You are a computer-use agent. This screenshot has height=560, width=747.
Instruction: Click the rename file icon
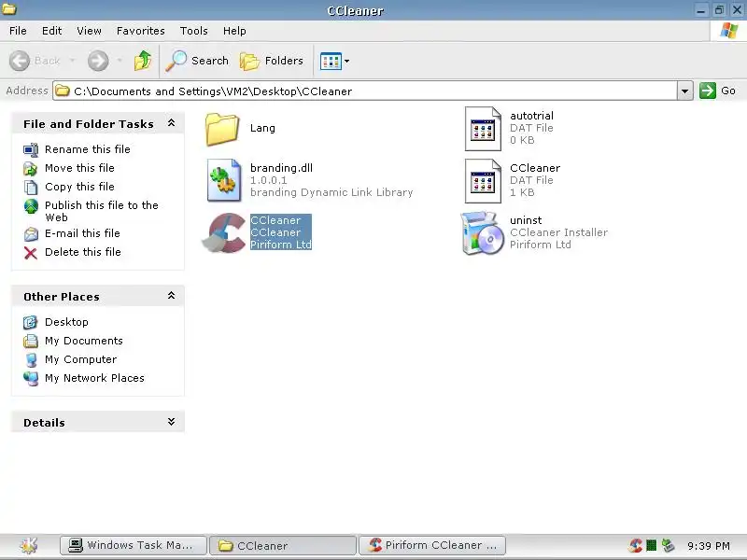tap(31, 150)
